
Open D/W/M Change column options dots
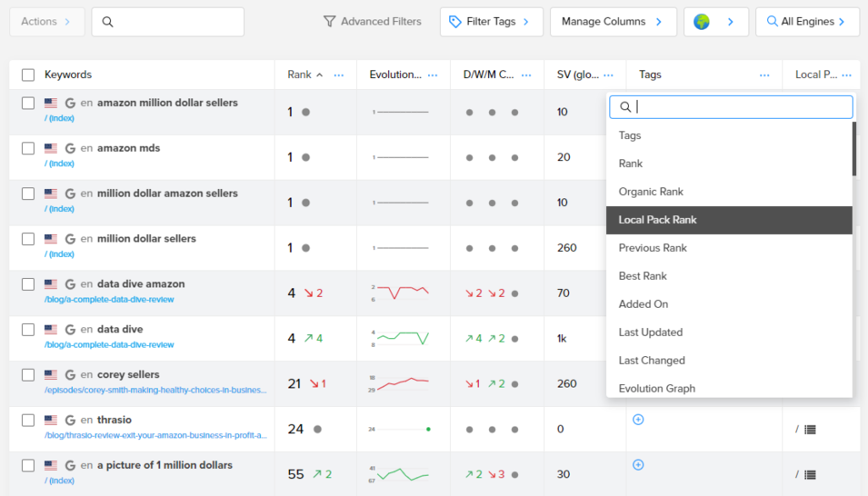click(x=526, y=75)
